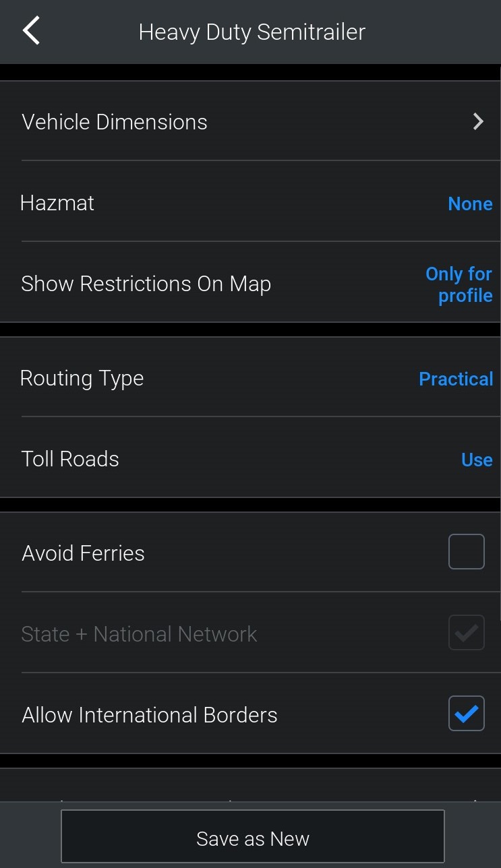Tap Show Restrictions On Map label
501x868 pixels.
146,284
